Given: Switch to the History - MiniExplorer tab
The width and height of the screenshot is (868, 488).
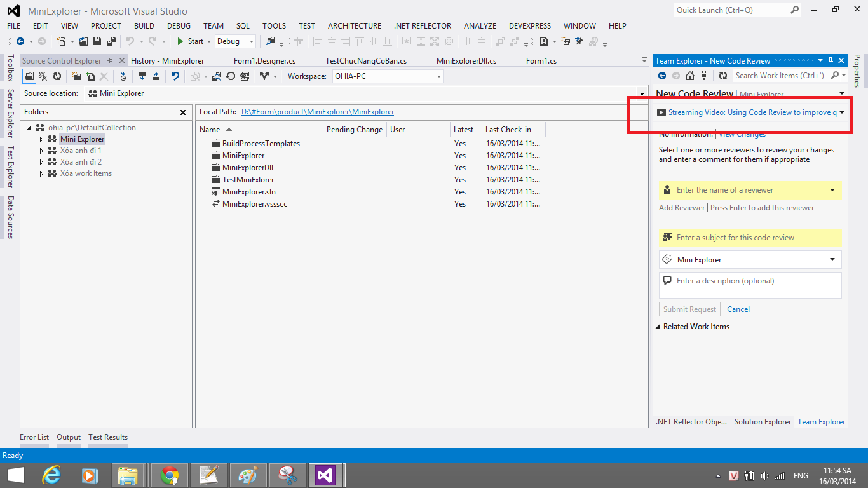Looking at the screenshot, I should tap(168, 61).
